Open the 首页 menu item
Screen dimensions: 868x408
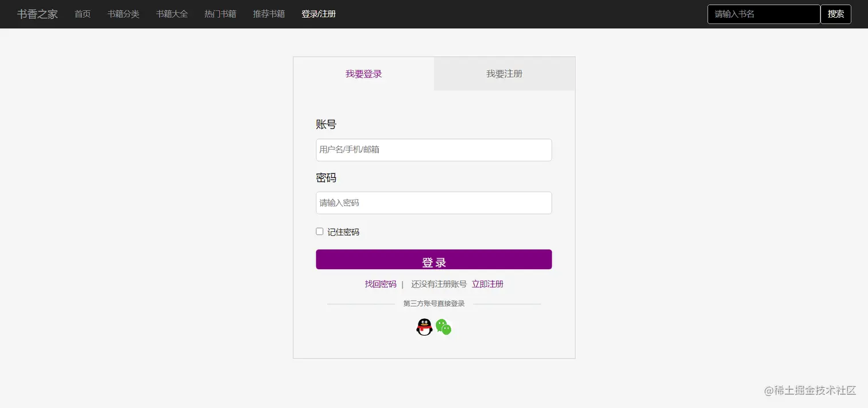click(x=82, y=14)
